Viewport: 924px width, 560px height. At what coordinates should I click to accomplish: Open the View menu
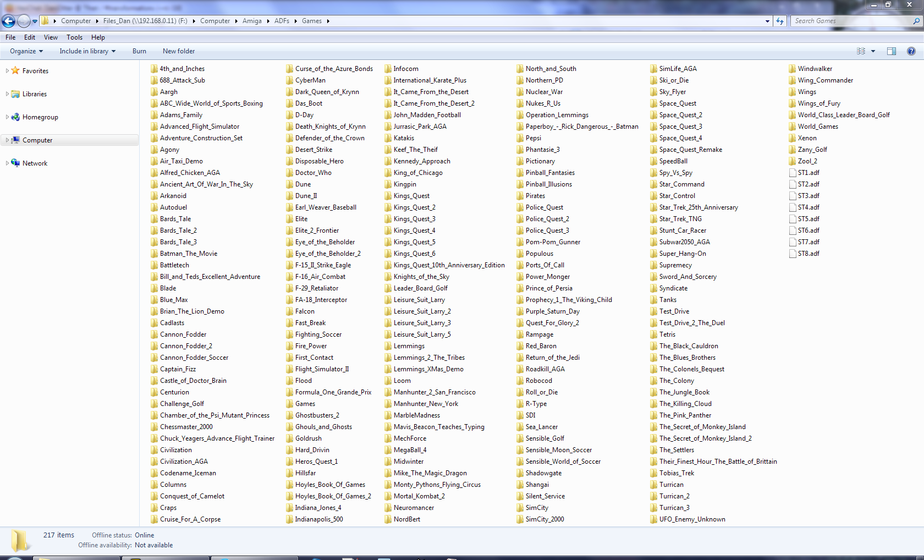pos(51,37)
